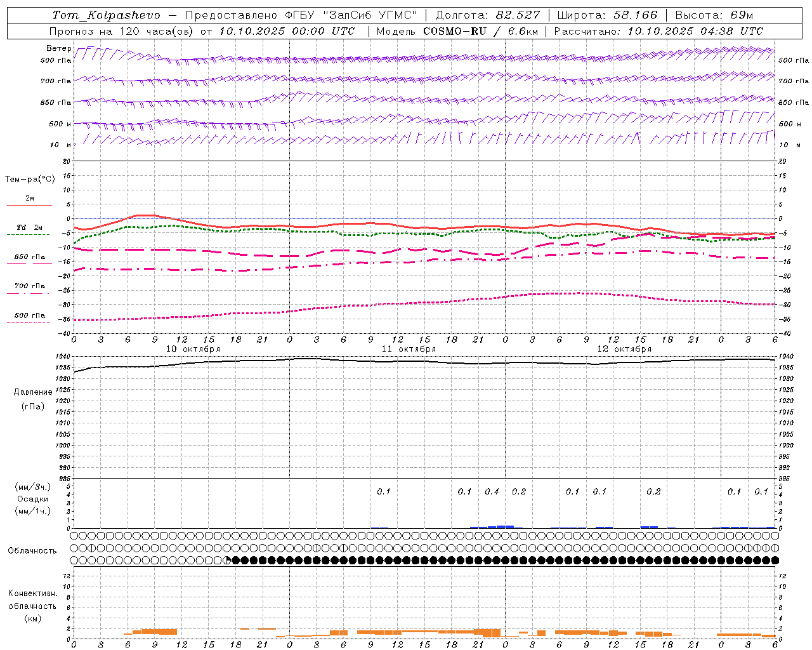This screenshot has height=650, width=812.
Task: Click the '12 октября' date label
Action: coord(624,349)
